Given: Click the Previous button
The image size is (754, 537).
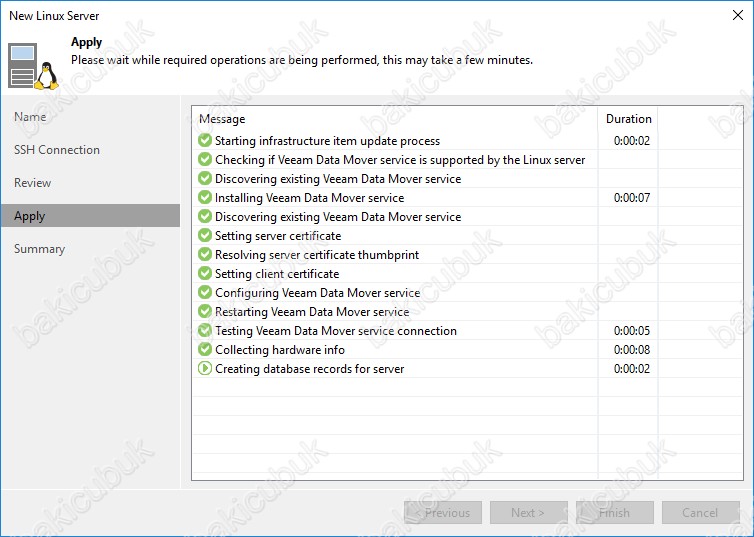Looking at the screenshot, I should point(443,512).
